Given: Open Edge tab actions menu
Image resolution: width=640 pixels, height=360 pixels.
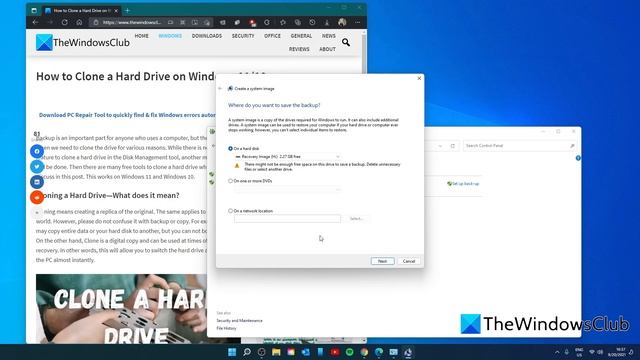Looking at the screenshot, I should coord(34,11).
